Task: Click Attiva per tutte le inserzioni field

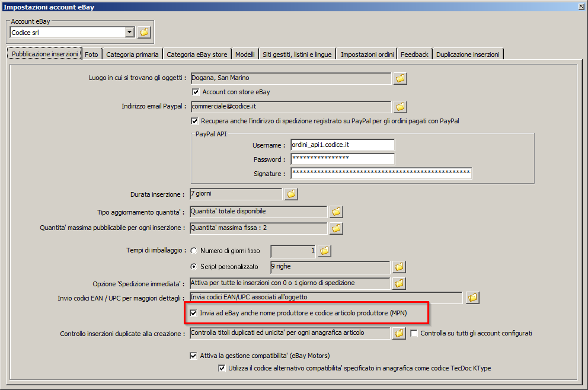Action: [290, 283]
